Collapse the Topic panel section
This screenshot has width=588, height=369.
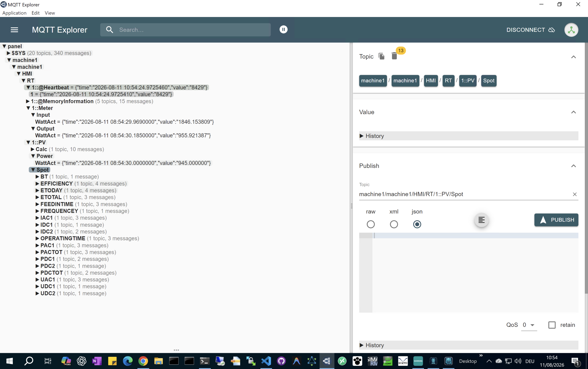tap(573, 57)
